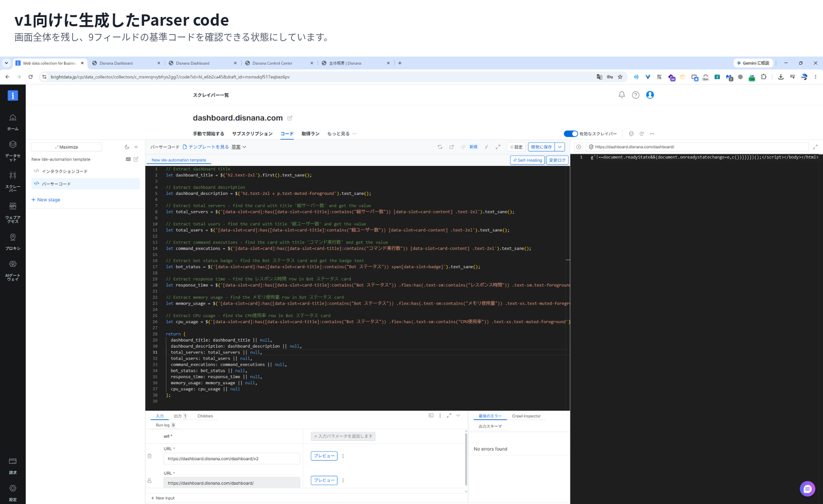The width and height of the screenshot is (823, 504).
Task: Select パーサーコード stage
Action: 85,184
